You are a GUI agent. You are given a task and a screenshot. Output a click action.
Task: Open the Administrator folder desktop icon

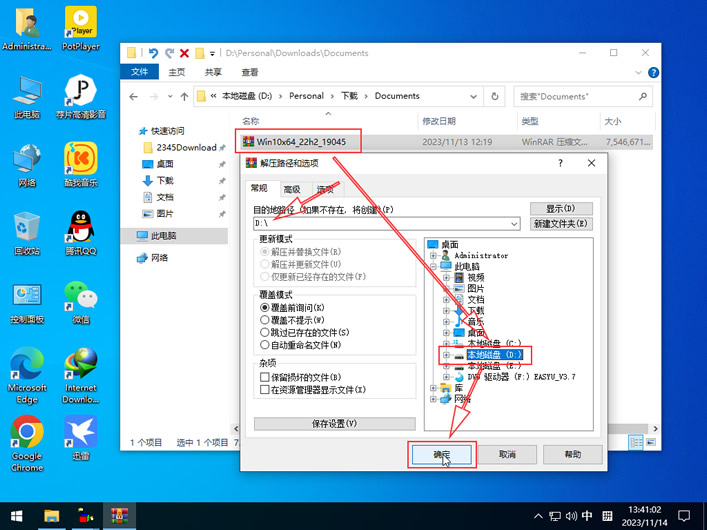pos(27,28)
